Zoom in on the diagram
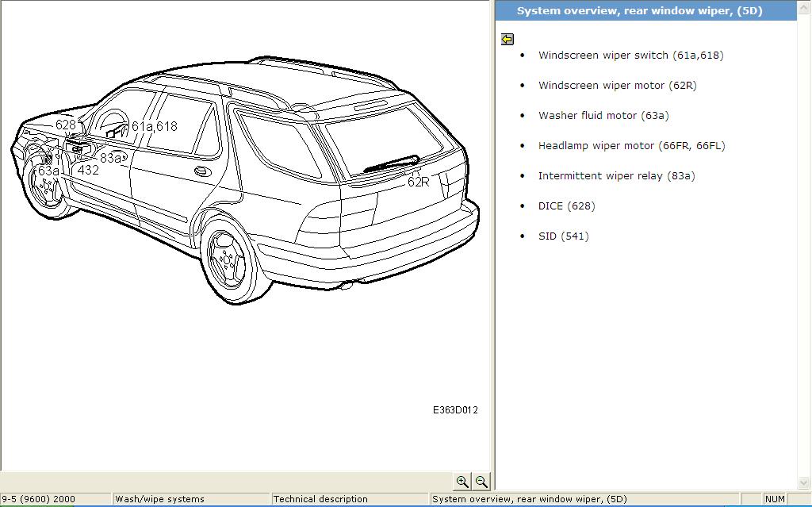 click(x=462, y=482)
